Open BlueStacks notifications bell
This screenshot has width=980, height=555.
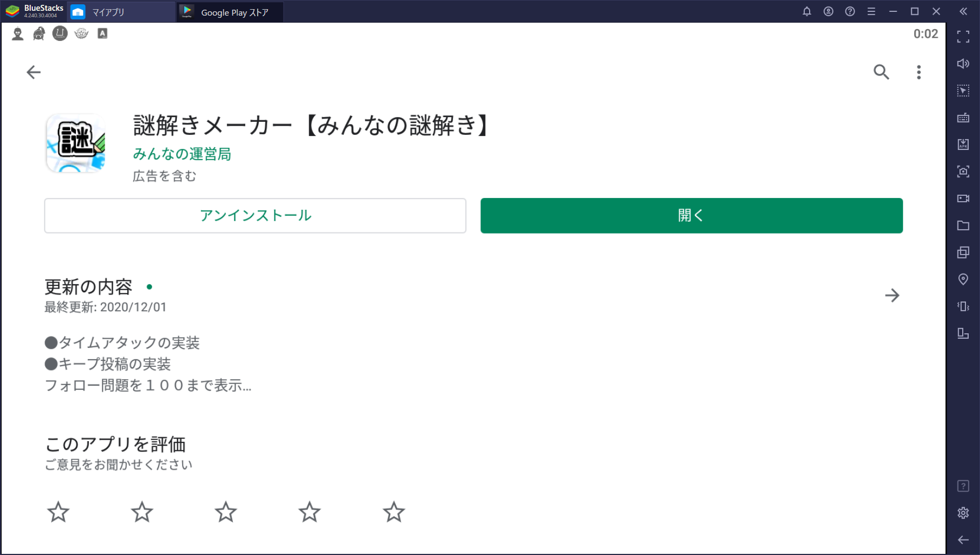click(807, 11)
